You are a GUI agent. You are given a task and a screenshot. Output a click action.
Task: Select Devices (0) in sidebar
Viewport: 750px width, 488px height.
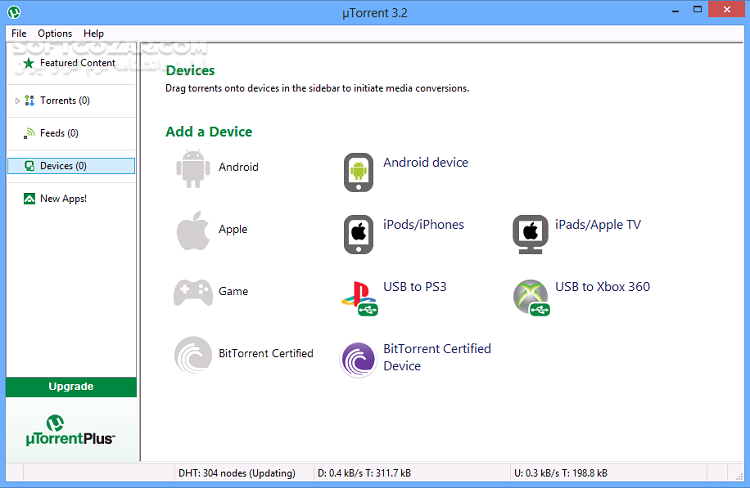click(71, 166)
